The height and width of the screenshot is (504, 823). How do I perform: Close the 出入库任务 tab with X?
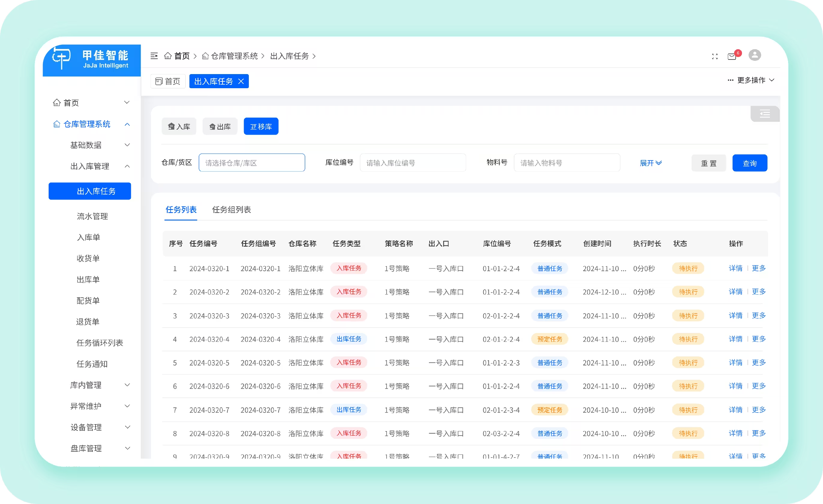241,81
